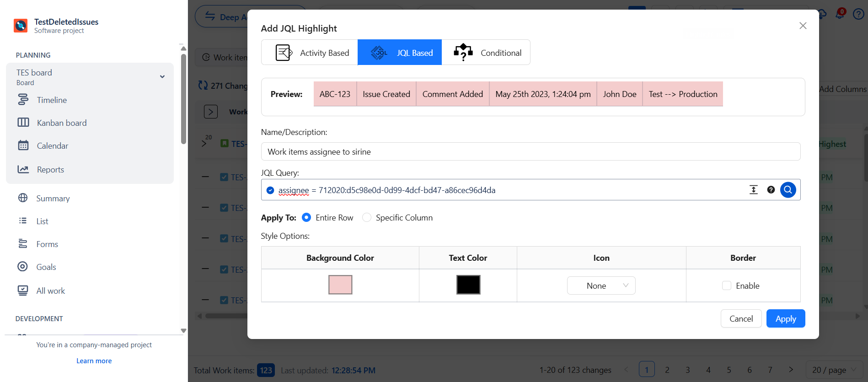Viewport: 868px width, 382px height.
Task: Cancel the JQL highlight dialog
Action: pyautogui.click(x=740, y=319)
